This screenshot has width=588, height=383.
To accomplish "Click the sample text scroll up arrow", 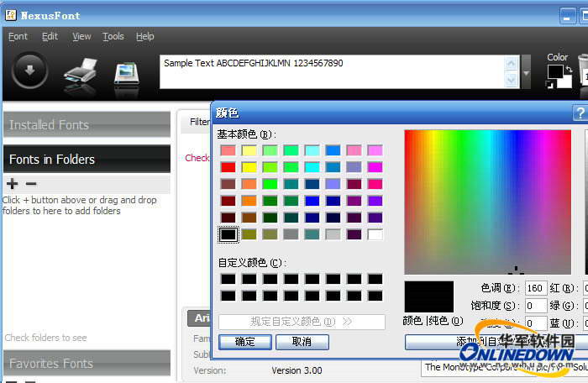I will coord(511,63).
